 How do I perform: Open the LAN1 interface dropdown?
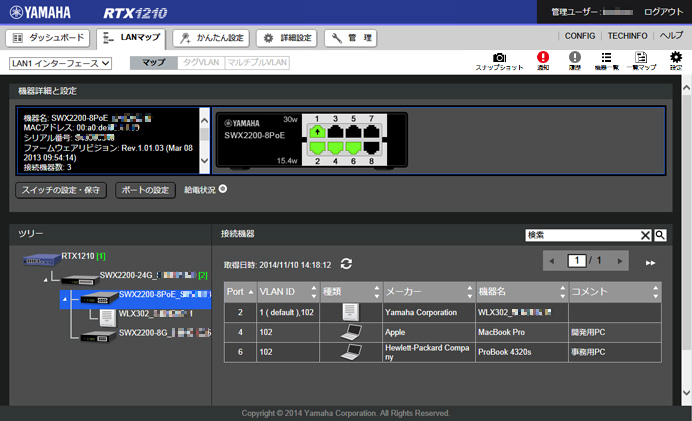click(60, 63)
